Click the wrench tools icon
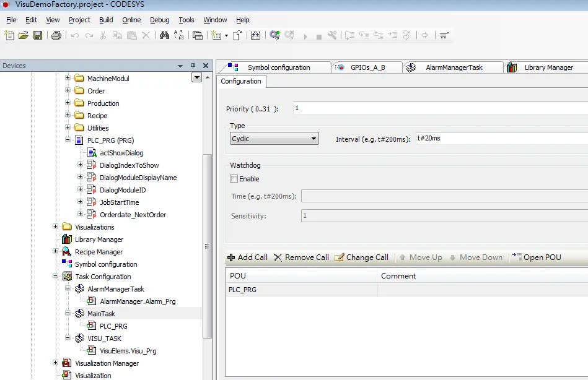 point(332,36)
